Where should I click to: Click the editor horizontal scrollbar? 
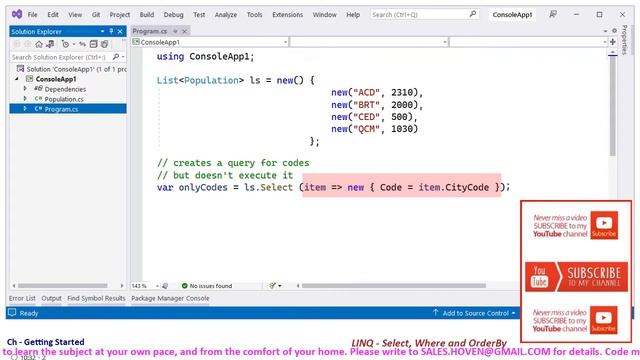pos(394,286)
